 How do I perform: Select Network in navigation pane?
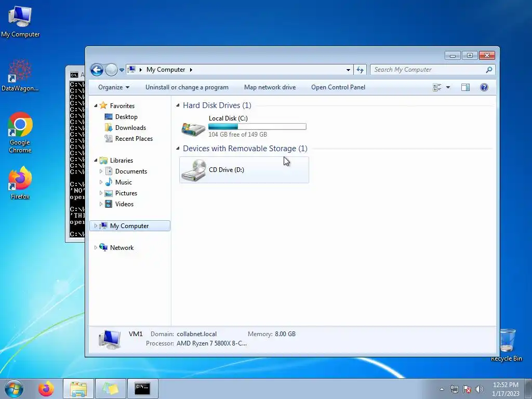tap(122, 248)
